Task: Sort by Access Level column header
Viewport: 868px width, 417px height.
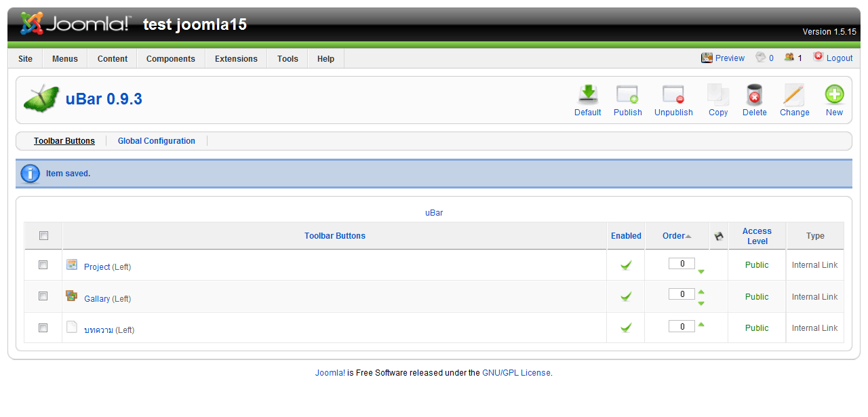Action: pos(757,236)
